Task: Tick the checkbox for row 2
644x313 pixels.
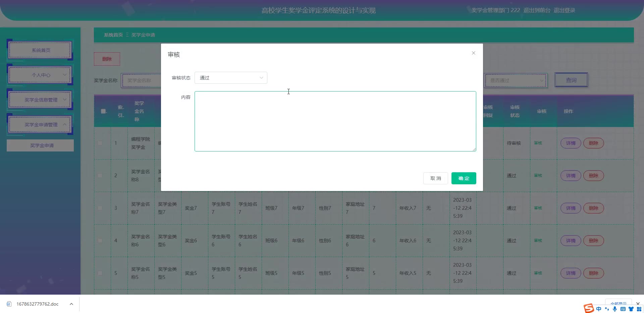Action: (x=100, y=176)
